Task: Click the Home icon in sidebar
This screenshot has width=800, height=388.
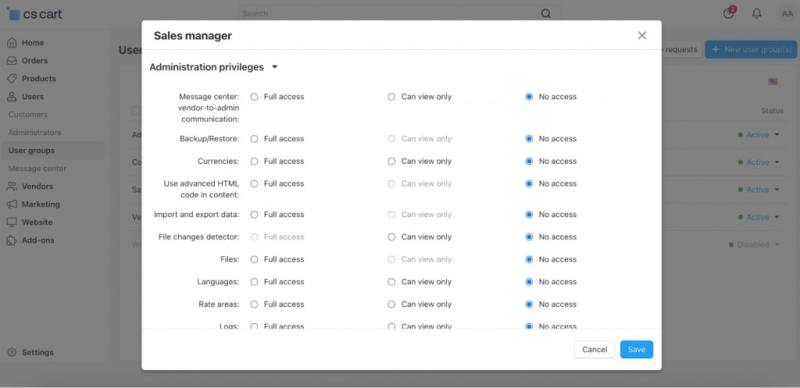Action: [12, 43]
